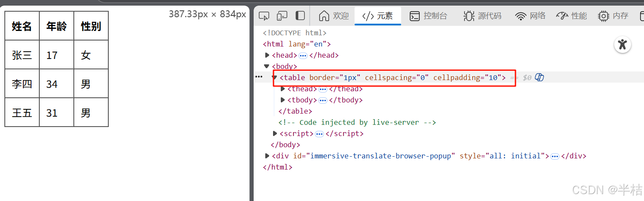
Task: Switch to the 控制台 tab
Action: (428, 16)
